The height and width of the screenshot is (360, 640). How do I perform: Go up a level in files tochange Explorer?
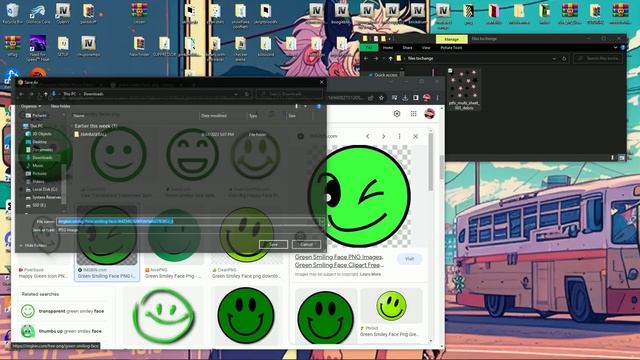pyautogui.click(x=391, y=58)
